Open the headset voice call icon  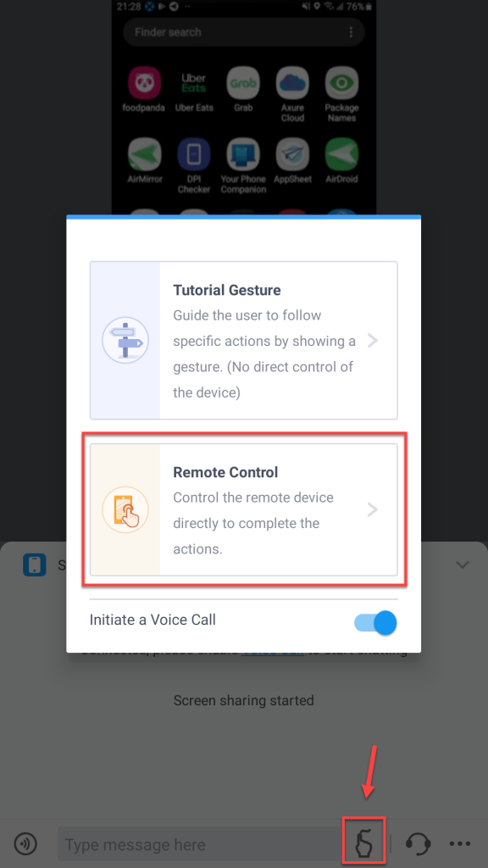(419, 843)
